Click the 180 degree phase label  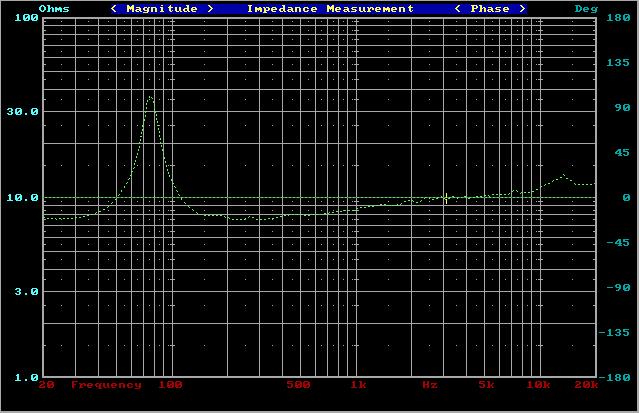pyautogui.click(x=618, y=18)
